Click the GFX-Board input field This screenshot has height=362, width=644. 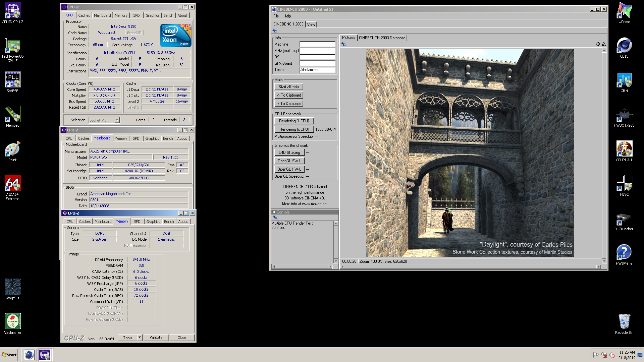(317, 63)
